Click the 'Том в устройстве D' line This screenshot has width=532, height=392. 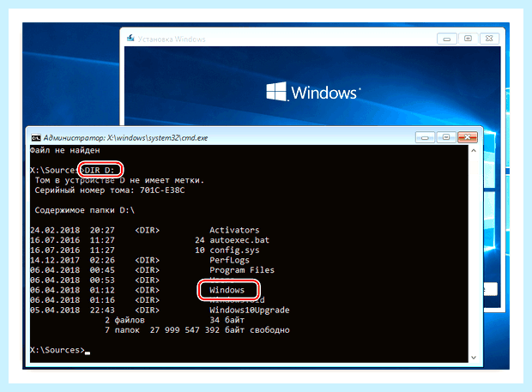click(x=119, y=180)
